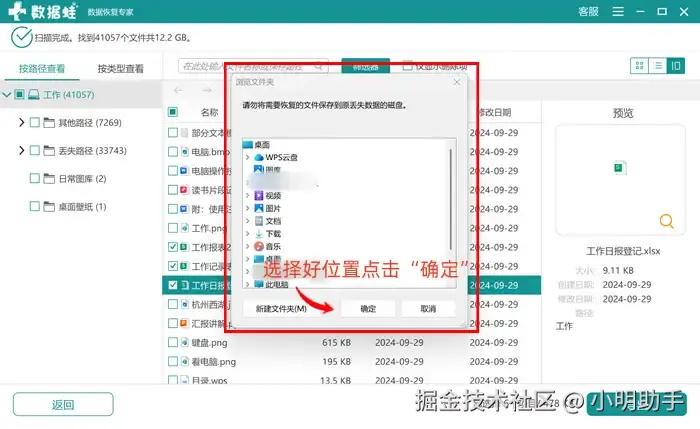Check the 电脑.bmp file checkbox
The height and width of the screenshot is (429, 700).
[173, 152]
